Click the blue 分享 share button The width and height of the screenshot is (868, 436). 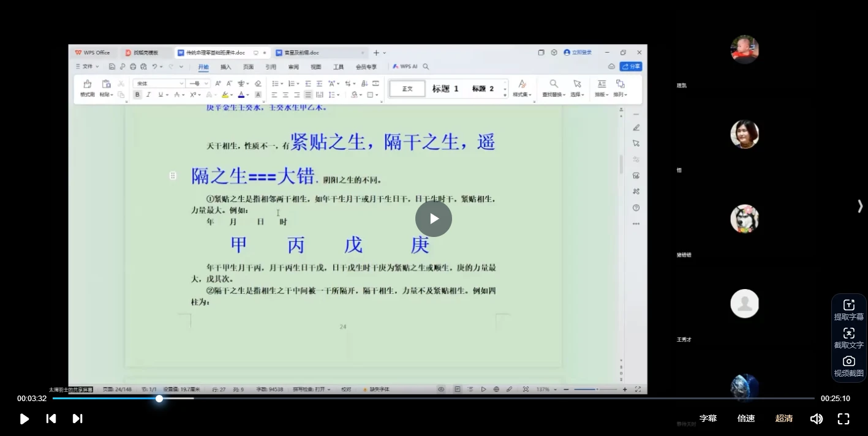630,67
